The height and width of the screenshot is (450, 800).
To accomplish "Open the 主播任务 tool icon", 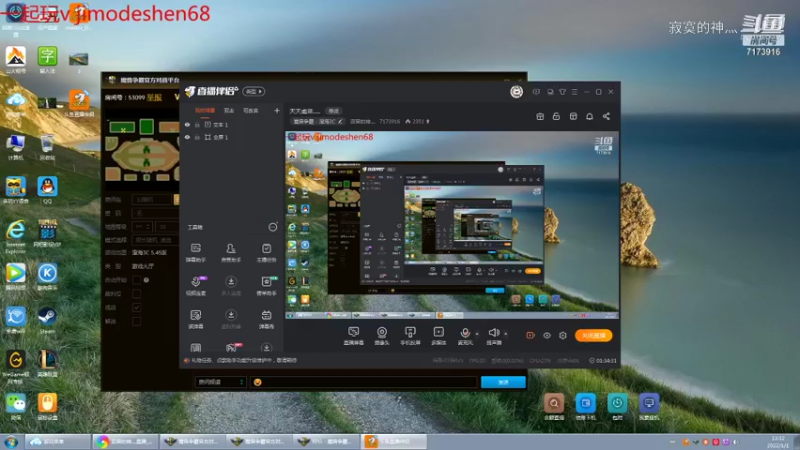I will tap(266, 253).
